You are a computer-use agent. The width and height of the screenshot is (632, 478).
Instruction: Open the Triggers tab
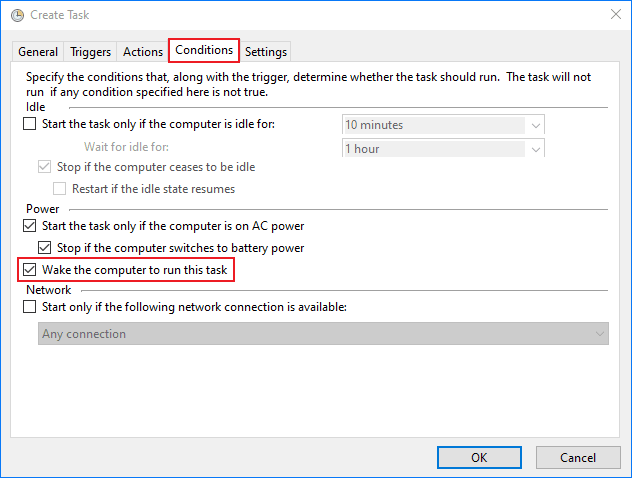90,52
